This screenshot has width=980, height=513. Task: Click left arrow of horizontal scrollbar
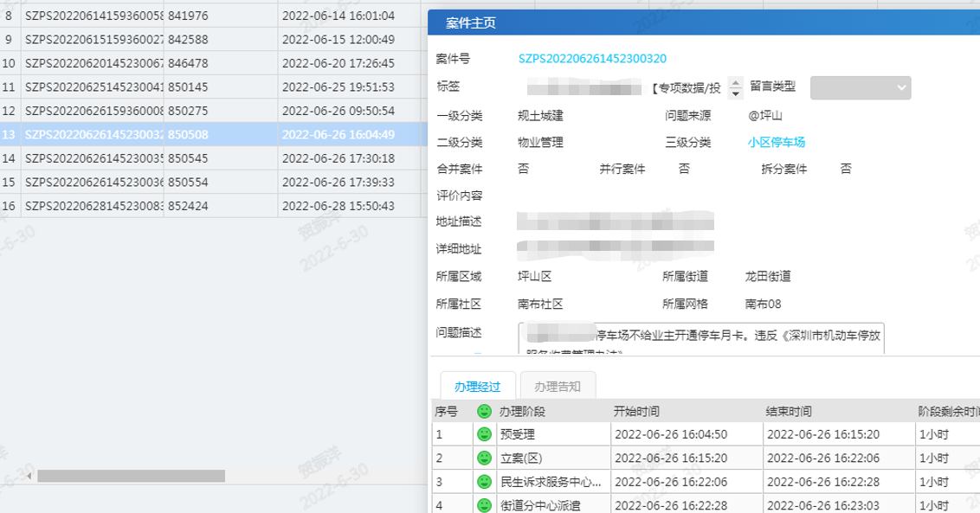pyautogui.click(x=30, y=476)
